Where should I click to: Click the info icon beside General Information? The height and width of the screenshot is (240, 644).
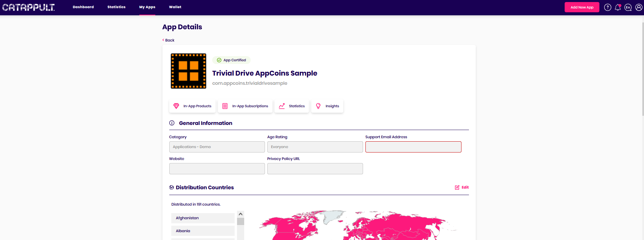coord(172,123)
